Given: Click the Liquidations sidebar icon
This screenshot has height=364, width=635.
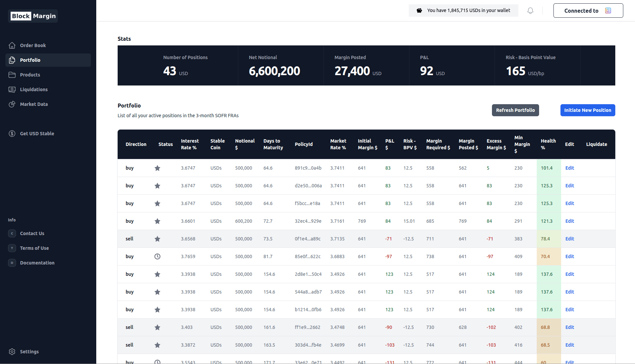Looking at the screenshot, I should [x=12, y=89].
